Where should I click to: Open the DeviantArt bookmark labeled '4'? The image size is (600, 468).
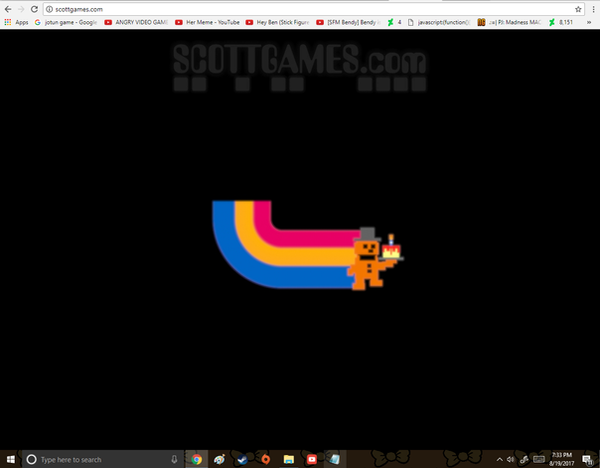point(394,22)
